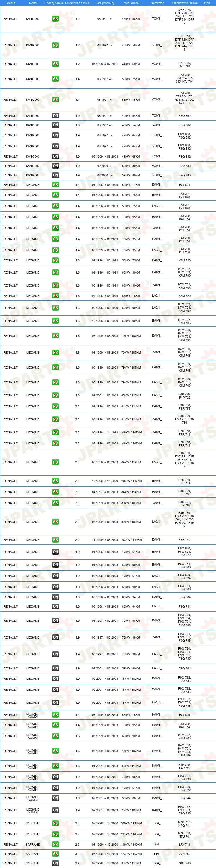Viewport: 216px width, 868px height.
Task: Select the date cell '07.1998 -> 07.2001'
Action: tap(105, 64)
